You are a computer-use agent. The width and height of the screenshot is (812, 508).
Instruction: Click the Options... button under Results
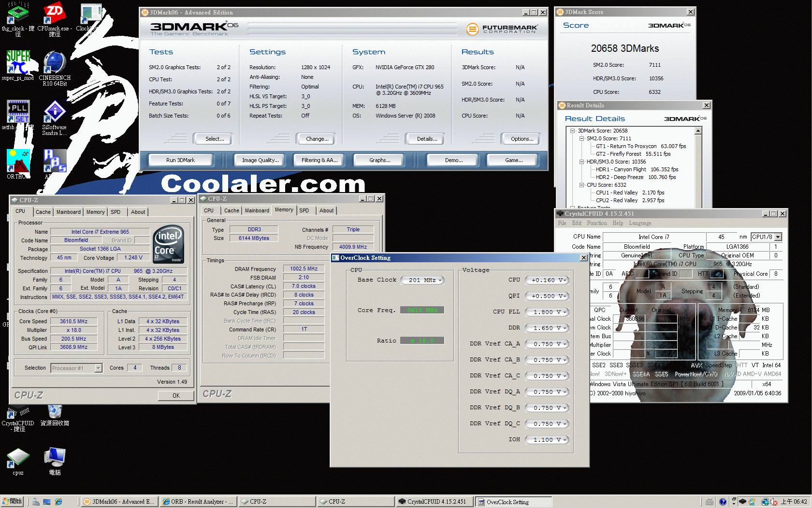click(x=522, y=139)
